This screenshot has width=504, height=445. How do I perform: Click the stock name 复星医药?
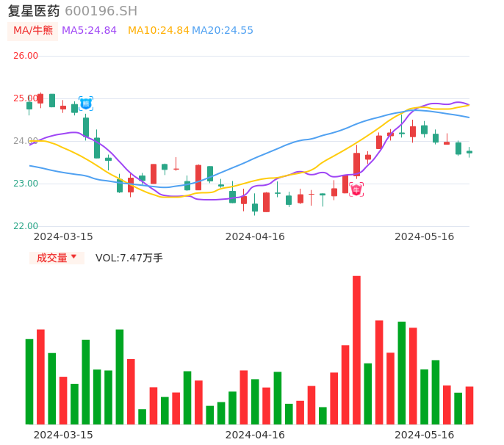pos(34,11)
